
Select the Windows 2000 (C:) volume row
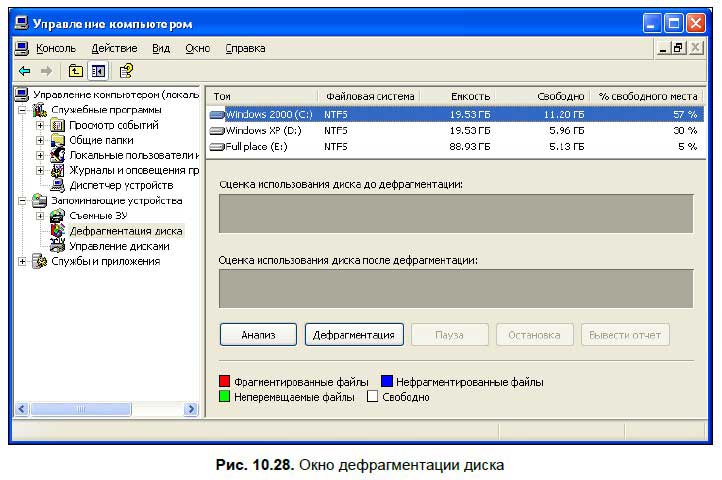(456, 114)
